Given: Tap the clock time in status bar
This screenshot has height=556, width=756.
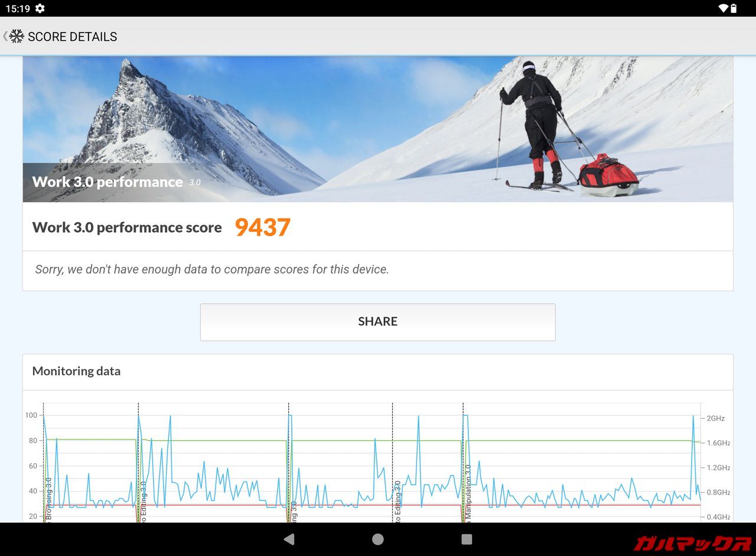Looking at the screenshot, I should coord(17,8).
